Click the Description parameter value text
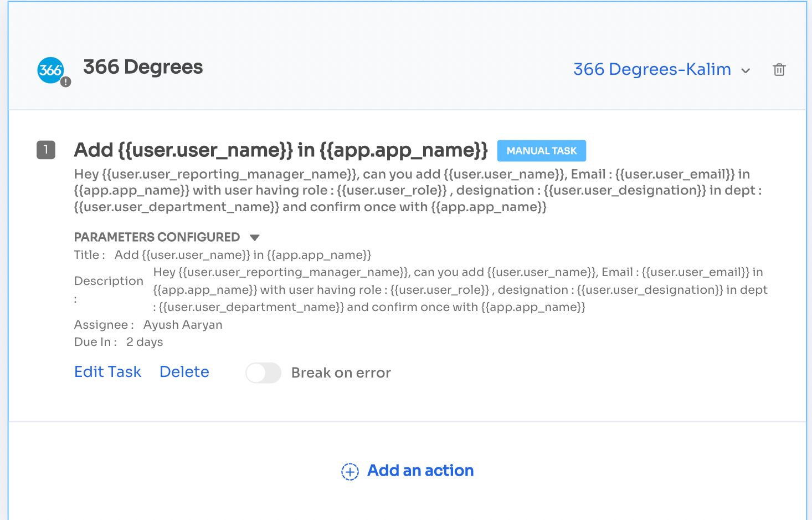Image resolution: width=812 pixels, height=520 pixels. tap(460, 289)
